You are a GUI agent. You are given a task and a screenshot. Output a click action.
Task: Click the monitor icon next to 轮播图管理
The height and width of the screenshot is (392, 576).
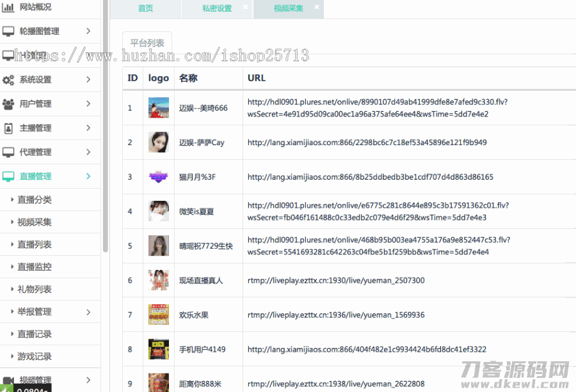click(x=8, y=31)
